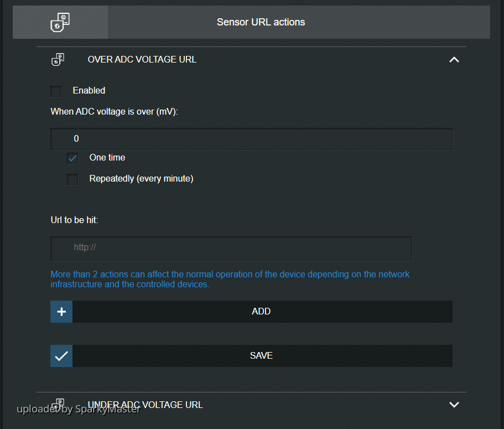Click the icon beside UNDER ADC VOLTAGE URL
Viewport: 504px width, 429px height.
point(58,404)
